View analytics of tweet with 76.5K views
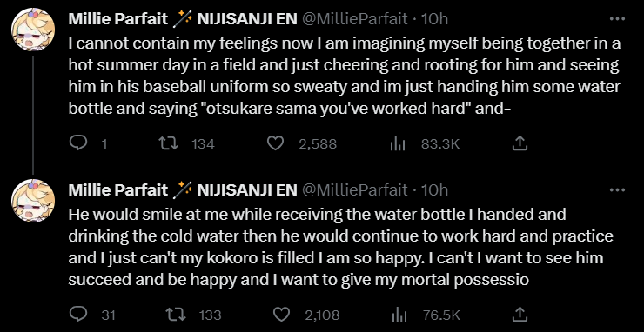Viewport: 644px width, 332px height. [x=399, y=315]
